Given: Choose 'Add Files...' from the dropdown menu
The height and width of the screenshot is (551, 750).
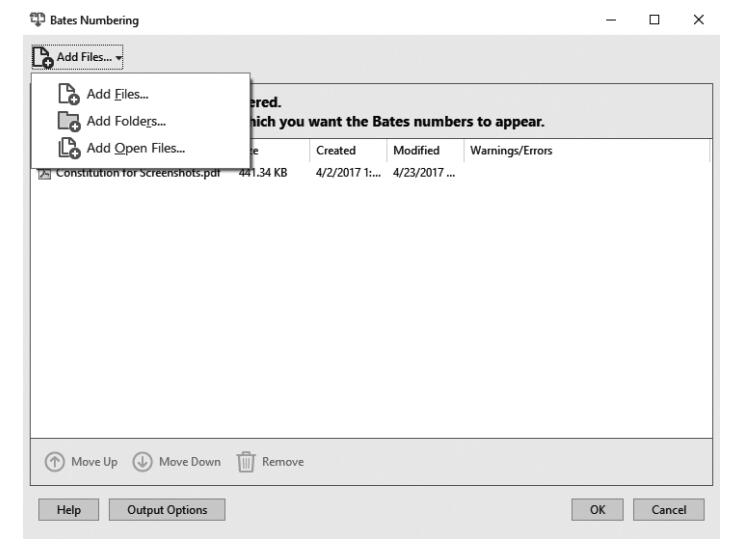Looking at the screenshot, I should (116, 94).
